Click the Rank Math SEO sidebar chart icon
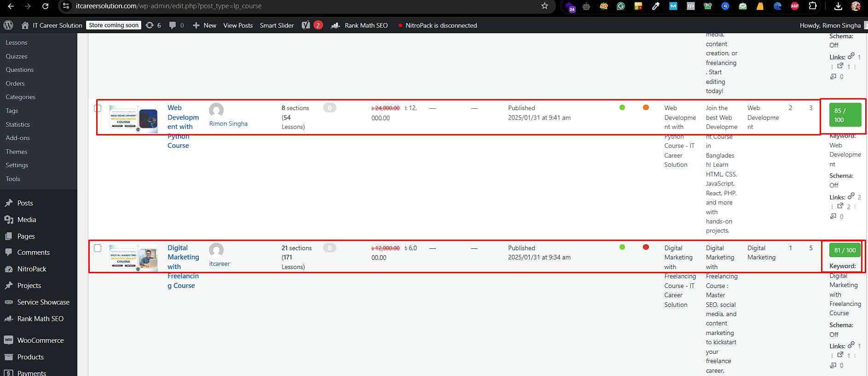 pyautogui.click(x=8, y=319)
